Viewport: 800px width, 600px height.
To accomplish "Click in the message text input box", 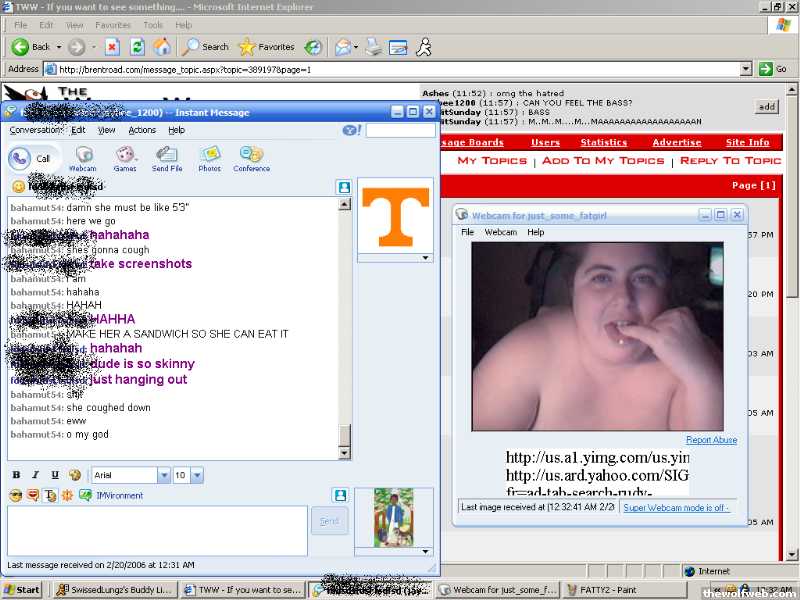I will (x=157, y=530).
